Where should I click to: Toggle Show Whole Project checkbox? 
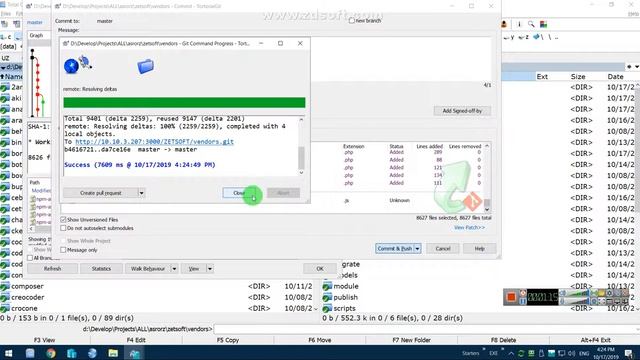tap(63, 241)
